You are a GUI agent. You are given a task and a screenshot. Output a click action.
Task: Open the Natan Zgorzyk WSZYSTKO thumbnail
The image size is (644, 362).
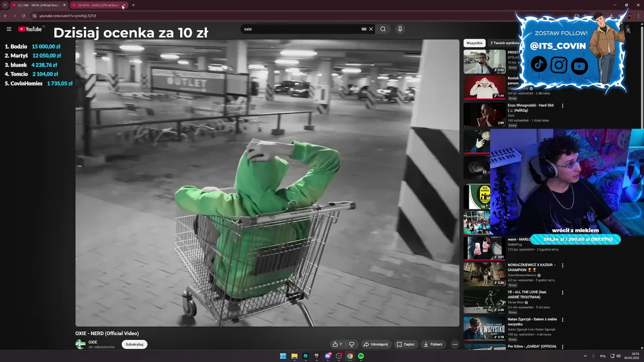pyautogui.click(x=485, y=328)
